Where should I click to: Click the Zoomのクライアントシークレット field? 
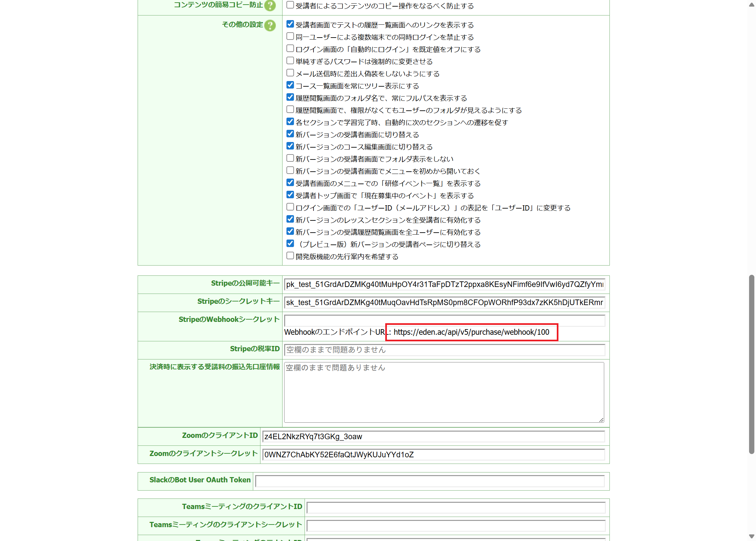[433, 455]
